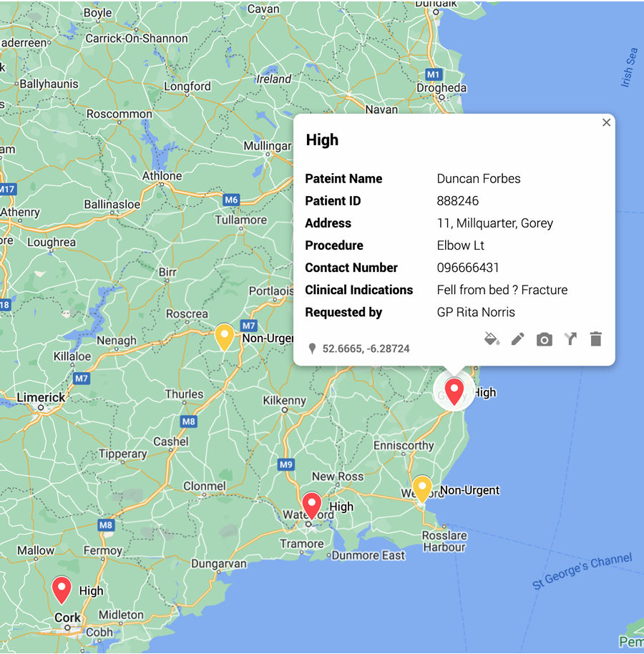The width and height of the screenshot is (644, 654).
Task: Edit the patient record with the pencil icon
Action: click(518, 339)
